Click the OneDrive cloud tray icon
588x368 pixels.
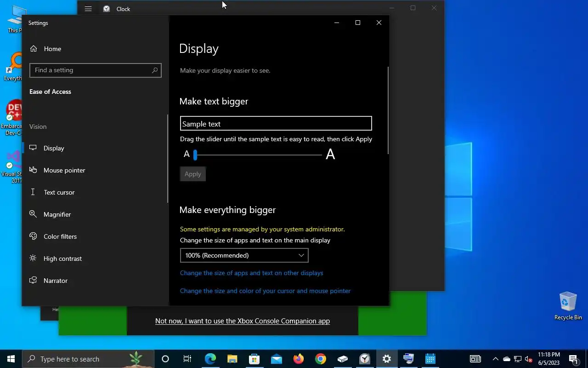click(507, 359)
